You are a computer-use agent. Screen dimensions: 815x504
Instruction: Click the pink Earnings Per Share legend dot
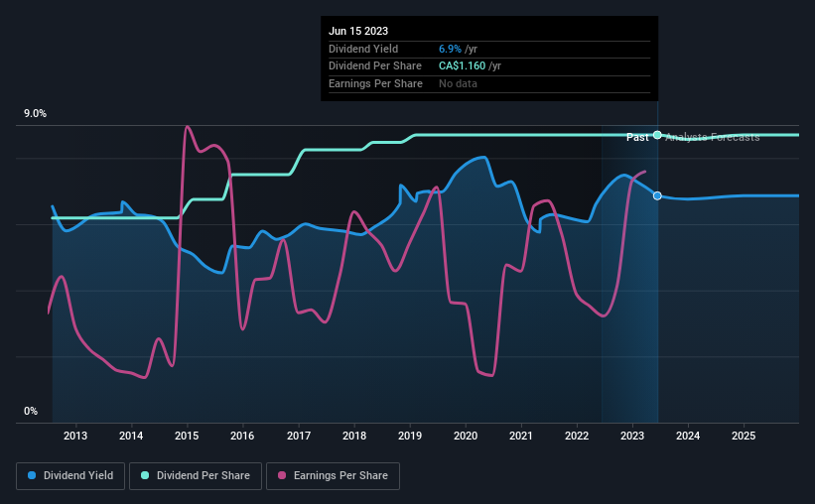282,475
